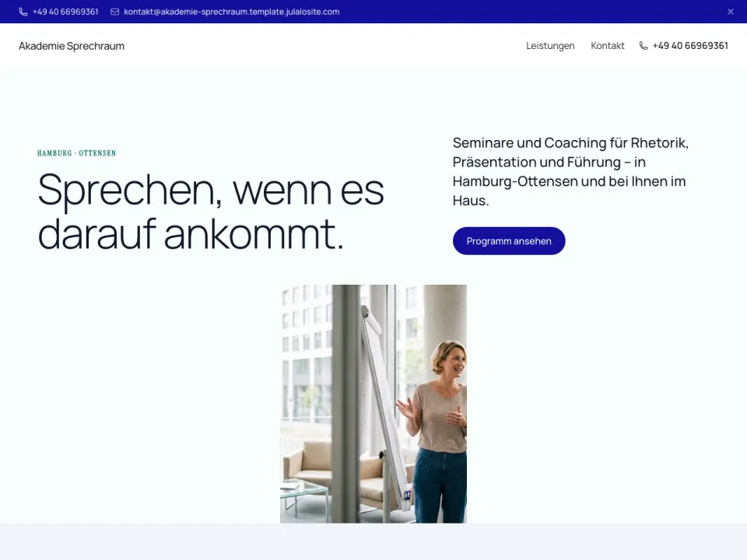Open the Kontakt menu item
Viewport: 747px width, 560px height.
coord(608,46)
